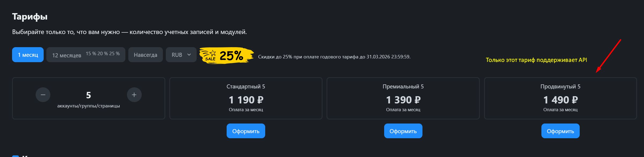Click the account quantity value 5
Image resolution: width=644 pixels, height=157 pixels.
pos(88,95)
